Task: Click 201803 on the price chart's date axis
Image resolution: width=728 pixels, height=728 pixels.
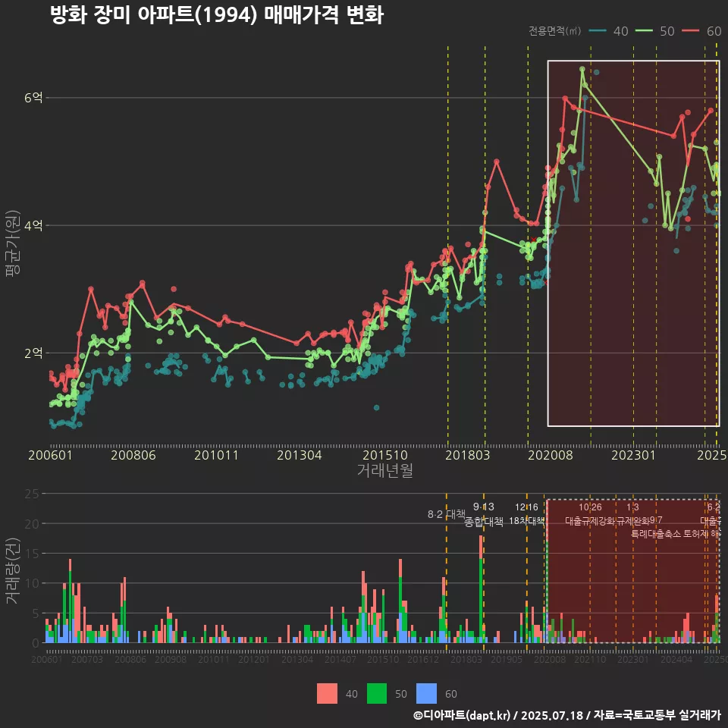Action: click(x=468, y=455)
